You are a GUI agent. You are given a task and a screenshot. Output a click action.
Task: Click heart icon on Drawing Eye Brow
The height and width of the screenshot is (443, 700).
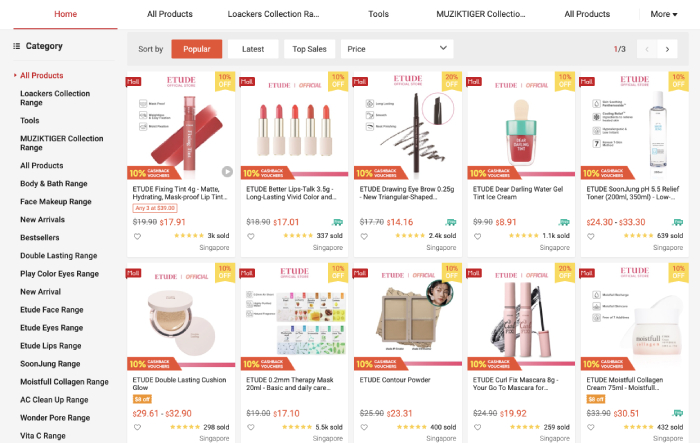pyautogui.click(x=364, y=236)
